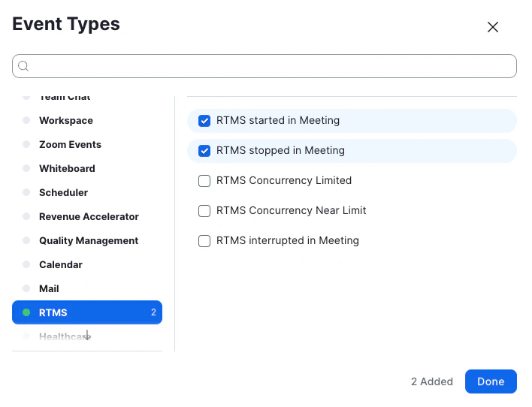
Task: Open Mail event category
Action: [49, 289]
